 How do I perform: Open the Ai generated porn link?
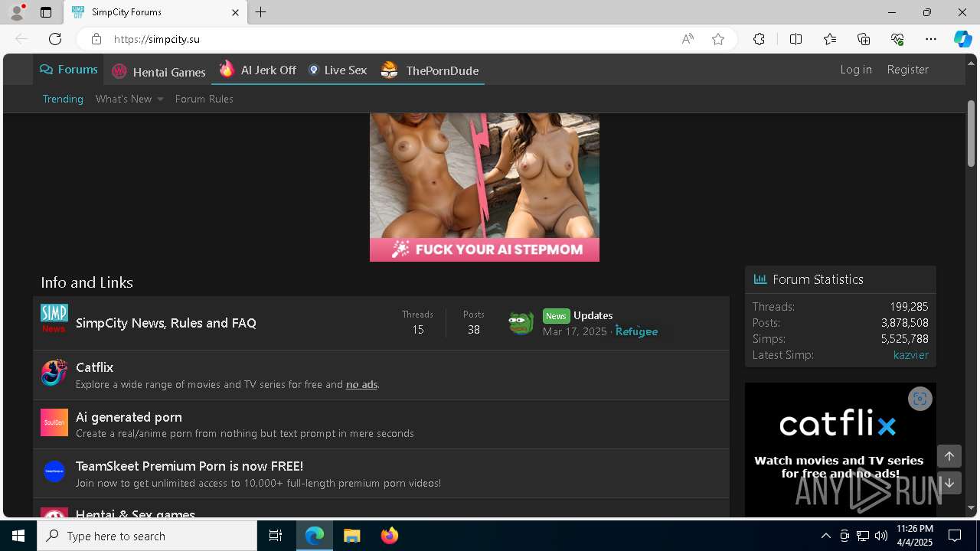129,417
